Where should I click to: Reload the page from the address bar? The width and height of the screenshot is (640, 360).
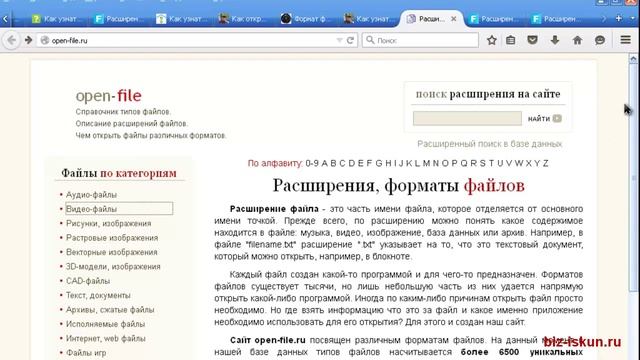click(x=350, y=40)
